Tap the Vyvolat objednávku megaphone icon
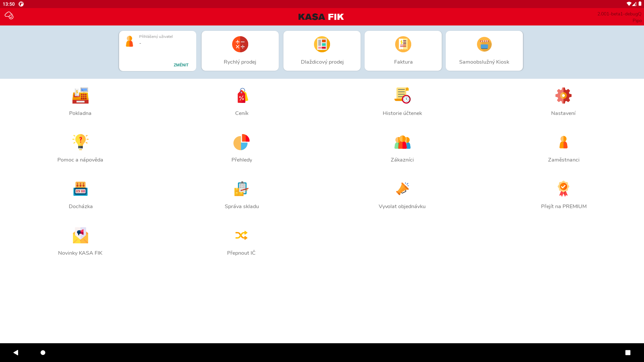Viewport: 644px width, 362px height. click(402, 189)
